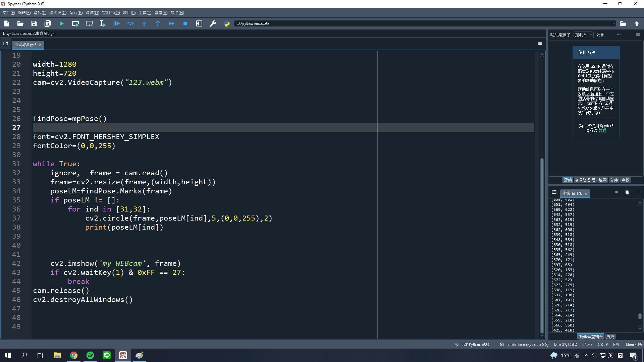Start debugging the file

[x=116, y=23]
